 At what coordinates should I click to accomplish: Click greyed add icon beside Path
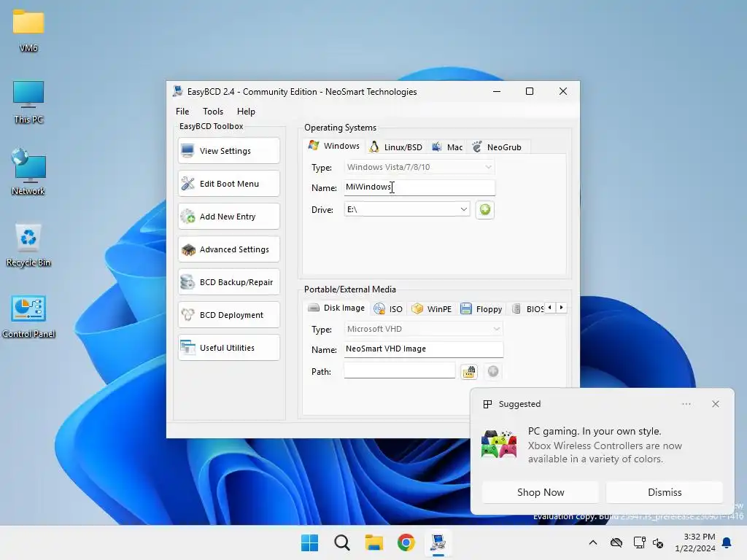point(493,371)
